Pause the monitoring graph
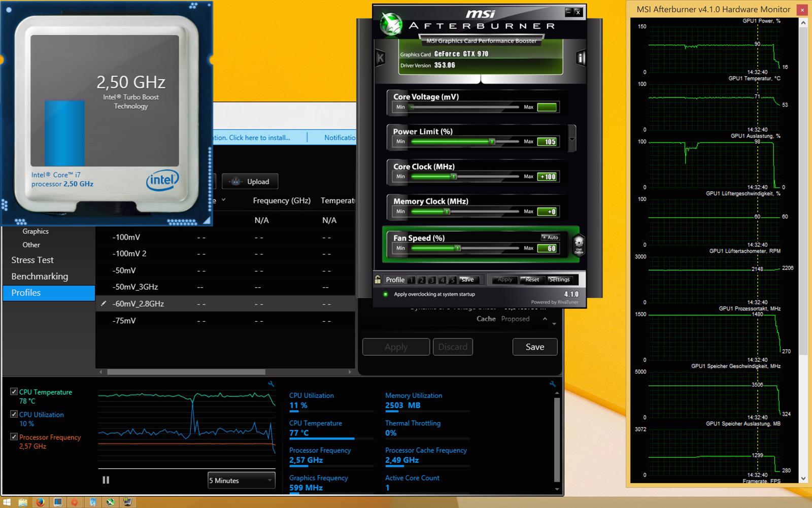The width and height of the screenshot is (812, 508). (x=106, y=480)
